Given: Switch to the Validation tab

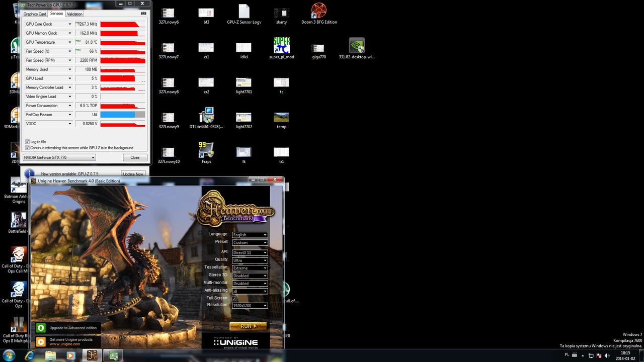Looking at the screenshot, I should coord(74,14).
